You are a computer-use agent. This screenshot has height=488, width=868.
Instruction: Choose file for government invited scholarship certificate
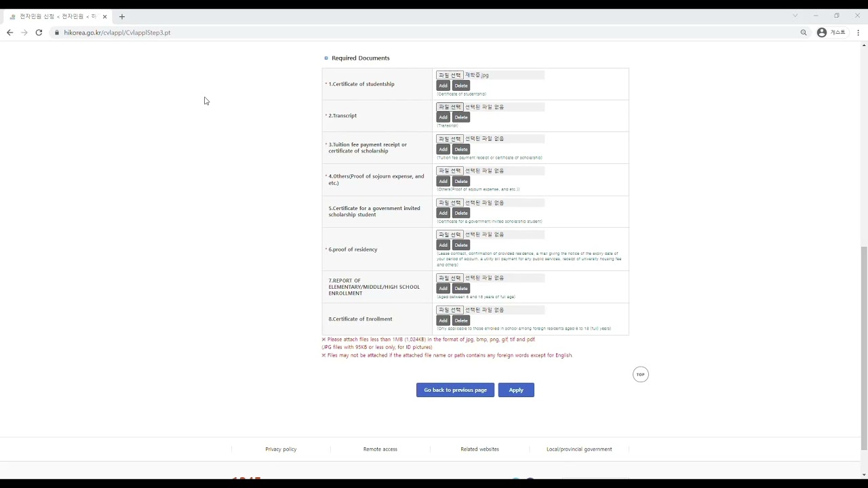450,203
